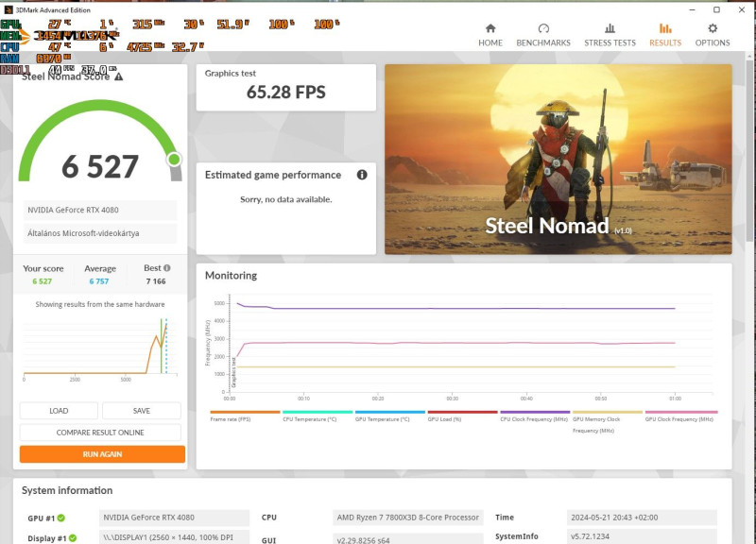Image resolution: width=756 pixels, height=544 pixels.
Task: Click COMPARE RESULT ONLINE
Action: pyautogui.click(x=100, y=433)
